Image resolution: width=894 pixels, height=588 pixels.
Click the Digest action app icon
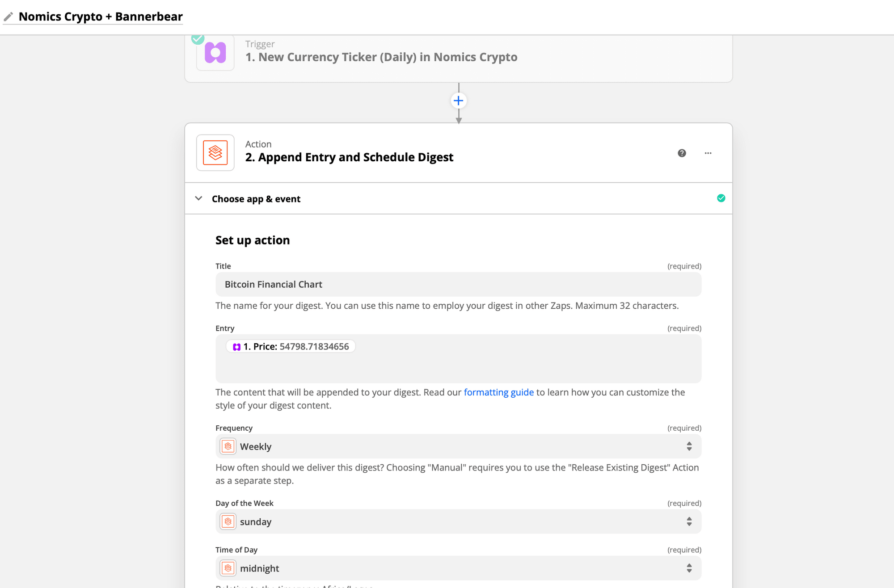coord(215,153)
